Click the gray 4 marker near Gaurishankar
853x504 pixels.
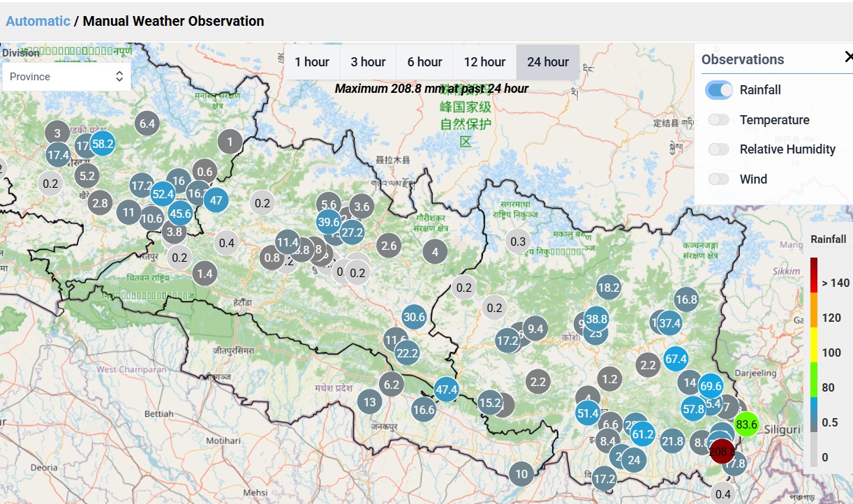pos(436,252)
